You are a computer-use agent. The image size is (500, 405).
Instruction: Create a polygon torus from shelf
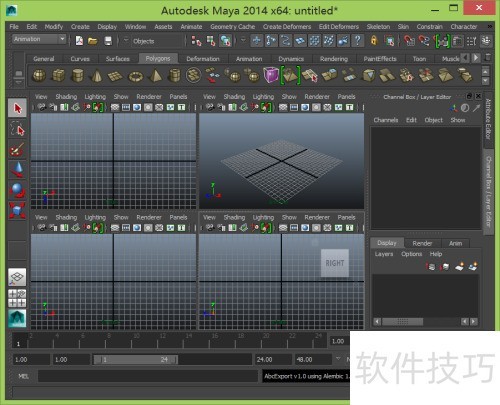[136, 76]
